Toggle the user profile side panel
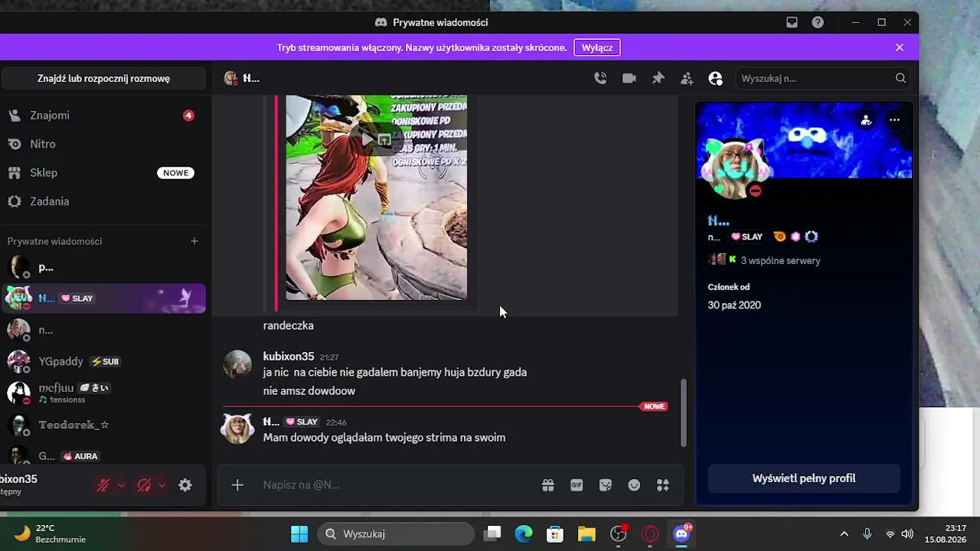The height and width of the screenshot is (551, 980). pyautogui.click(x=716, y=78)
